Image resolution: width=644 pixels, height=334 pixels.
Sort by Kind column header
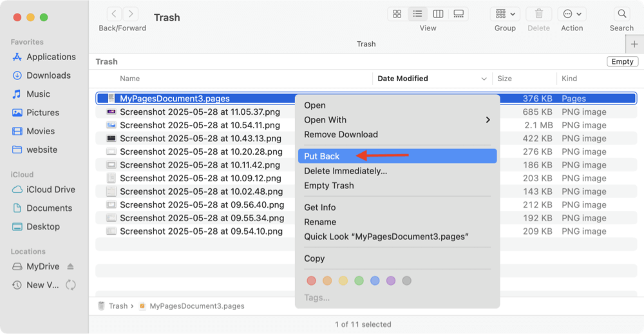coord(569,78)
